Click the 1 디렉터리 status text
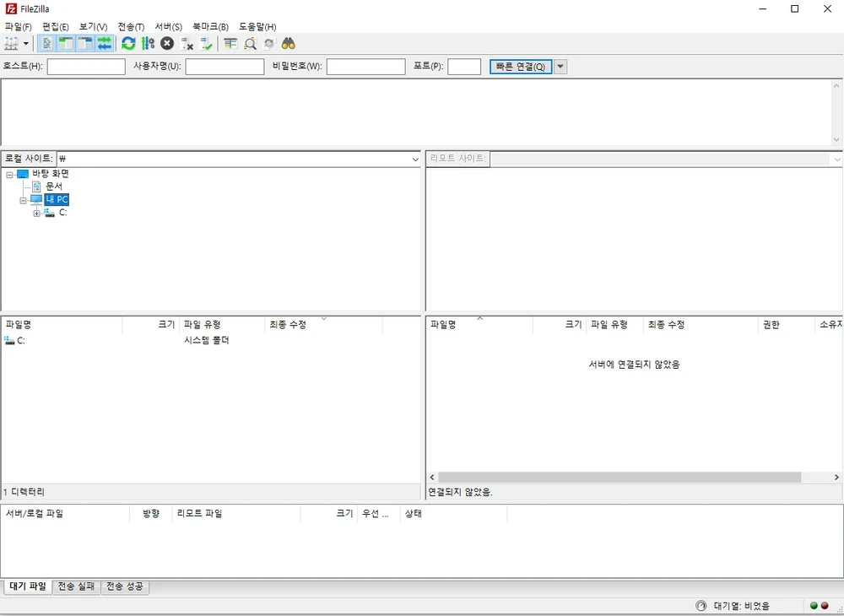 click(x=24, y=492)
